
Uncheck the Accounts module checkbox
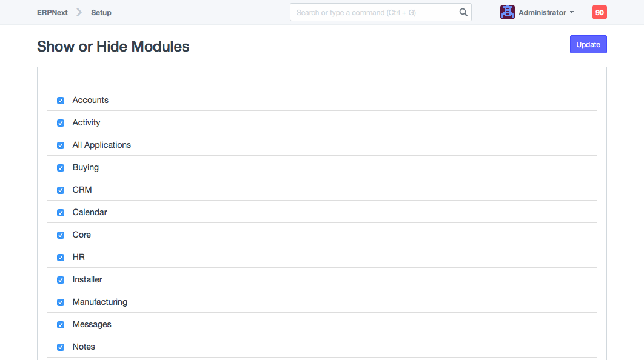pyautogui.click(x=61, y=101)
